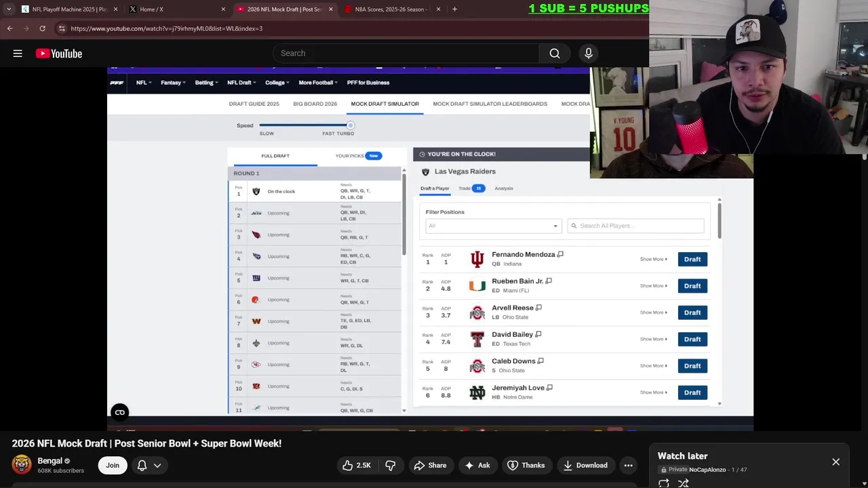Viewport: 868px width, 488px height.
Task: Click the Miami logo beside Rueben Bain Jr.
Action: [477, 285]
